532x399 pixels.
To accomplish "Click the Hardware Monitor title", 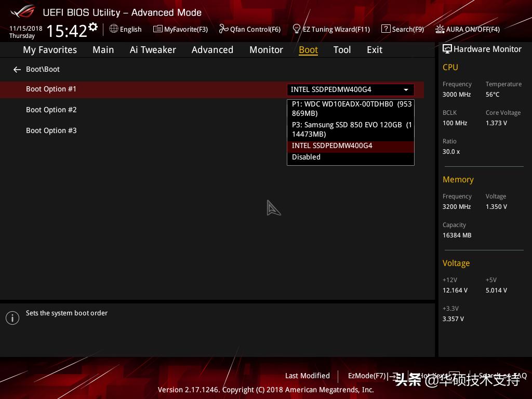I will click(487, 49).
